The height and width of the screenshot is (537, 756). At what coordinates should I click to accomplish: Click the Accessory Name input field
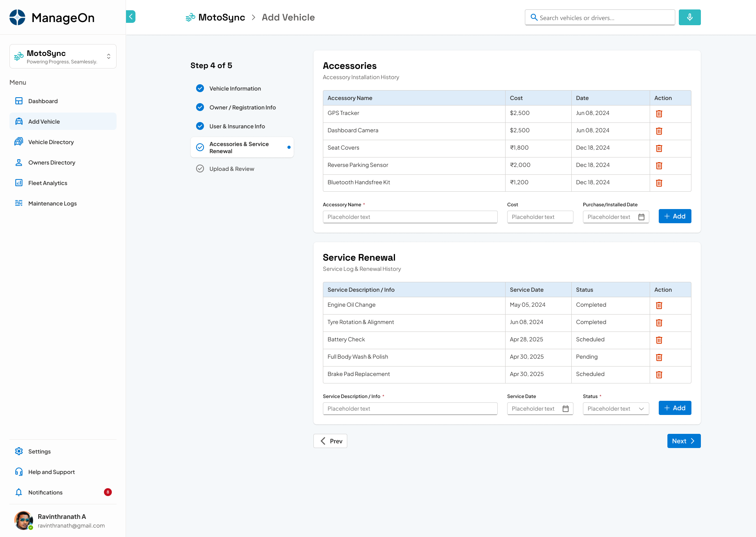pyautogui.click(x=410, y=217)
